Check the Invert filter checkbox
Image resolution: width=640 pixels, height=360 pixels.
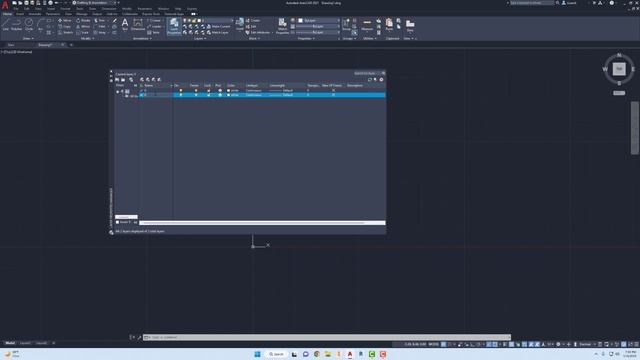[x=118, y=222]
